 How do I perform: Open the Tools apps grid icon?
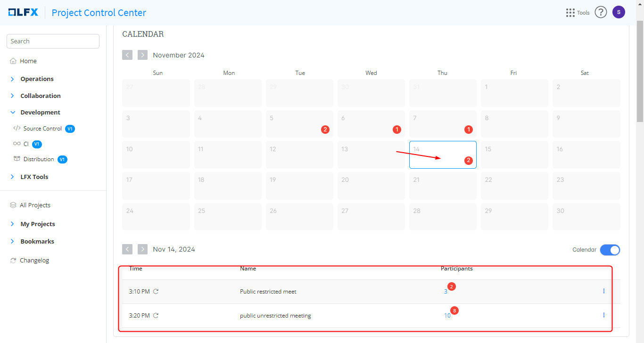[x=570, y=13]
